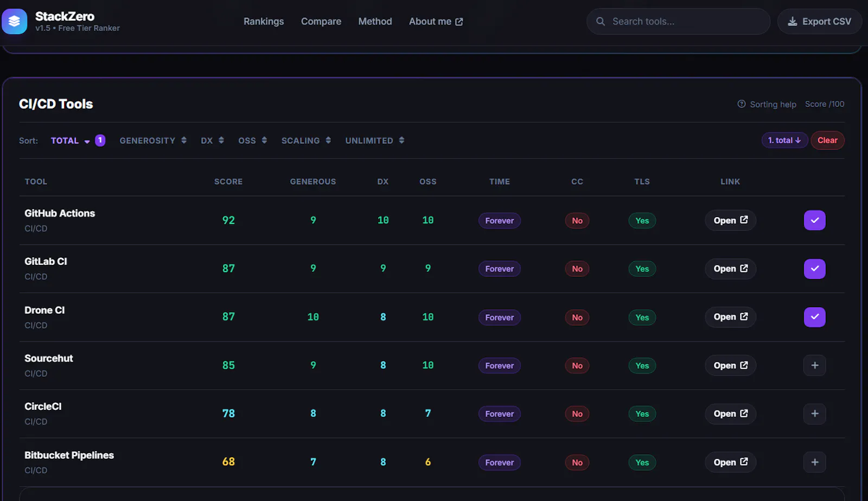
Task: Click the GitLab CI tool name
Action: 46,262
